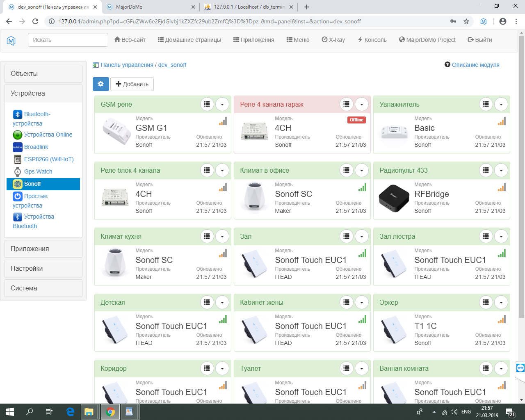Screen dimensions: 525x420
Task: Expand dropdown arrow on Детская card
Action: (222, 303)
